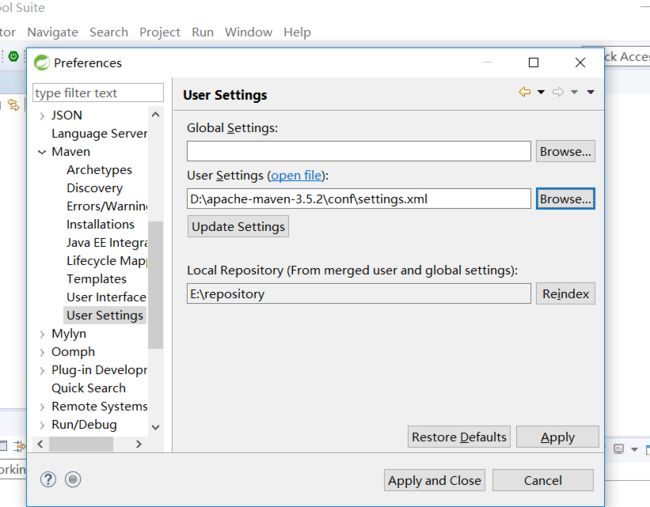Expand the Run/Debug tree node
This screenshot has width=650, height=507.
click(42, 425)
